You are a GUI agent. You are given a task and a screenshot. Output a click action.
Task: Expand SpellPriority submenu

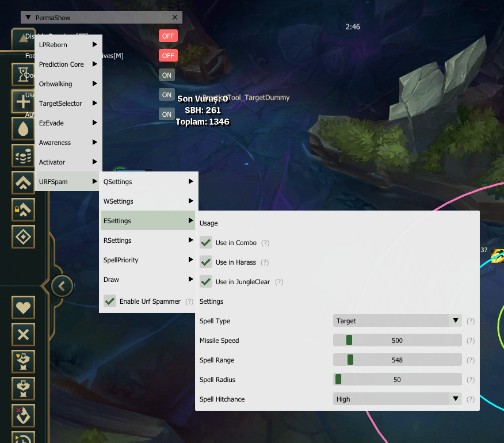(x=148, y=260)
